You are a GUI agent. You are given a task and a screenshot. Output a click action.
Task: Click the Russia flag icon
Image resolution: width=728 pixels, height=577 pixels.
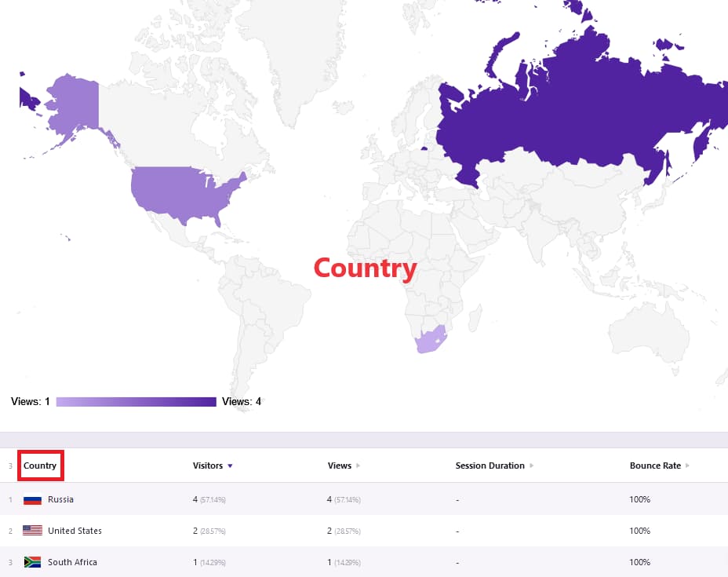[x=32, y=499]
